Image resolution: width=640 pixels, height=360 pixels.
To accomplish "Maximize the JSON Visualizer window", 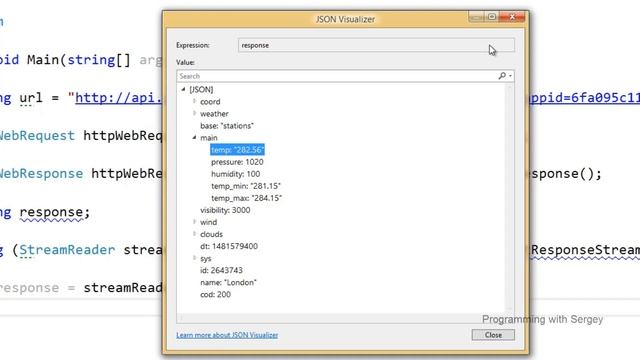I will (x=492, y=17).
